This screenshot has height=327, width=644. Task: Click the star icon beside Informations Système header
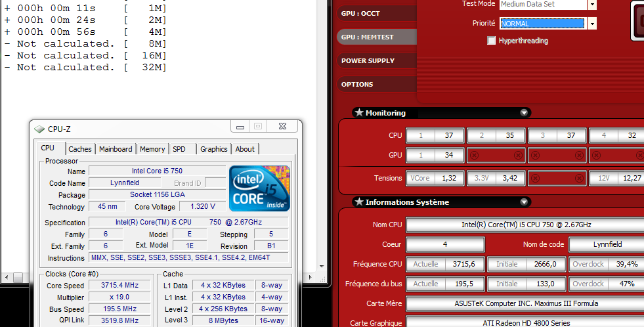pyautogui.click(x=359, y=202)
